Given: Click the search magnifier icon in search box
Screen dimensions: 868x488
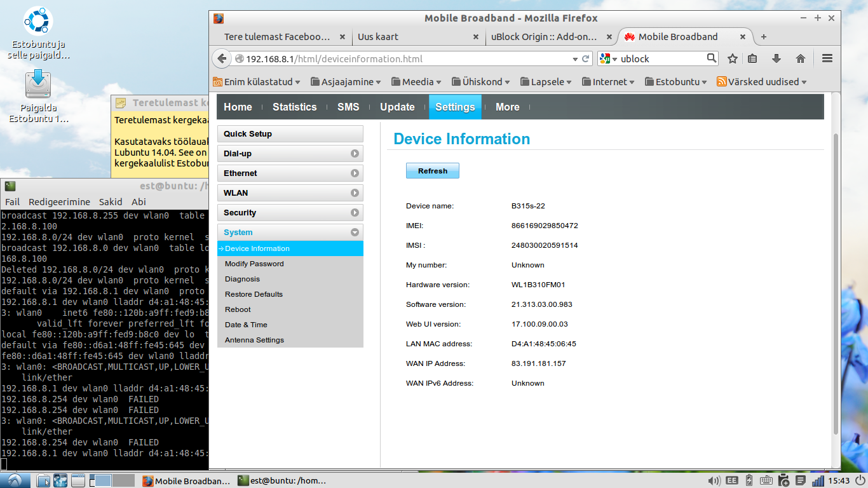Looking at the screenshot, I should (712, 58).
